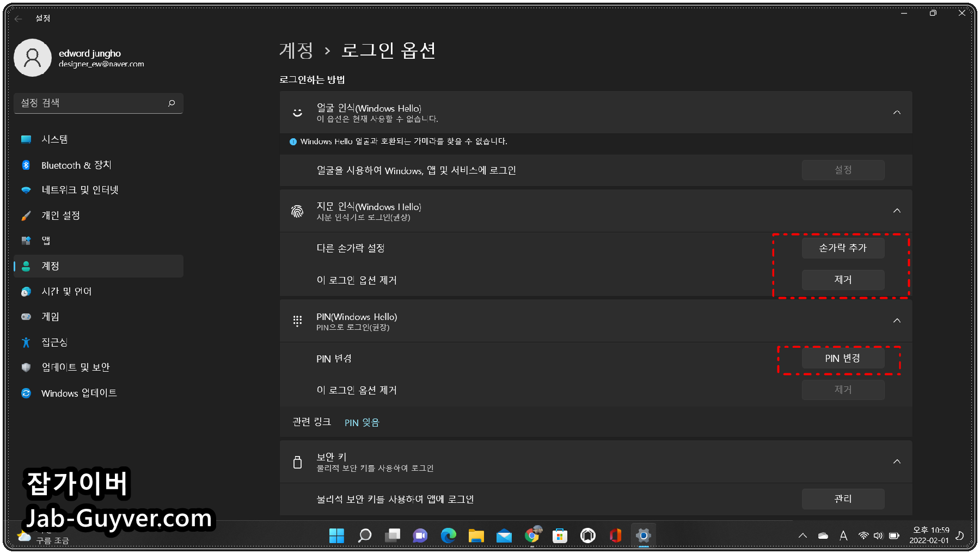Open the PIN 잊음 link

click(x=361, y=422)
